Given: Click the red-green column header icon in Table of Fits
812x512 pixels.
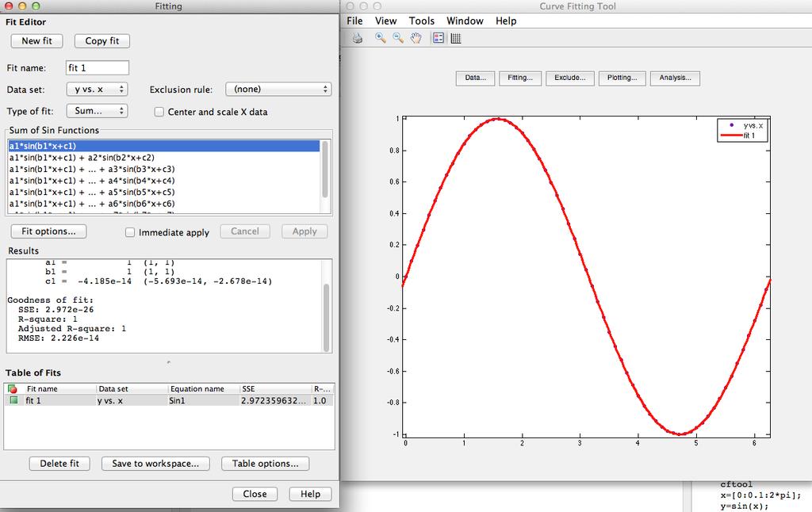Looking at the screenshot, I should 13,389.
